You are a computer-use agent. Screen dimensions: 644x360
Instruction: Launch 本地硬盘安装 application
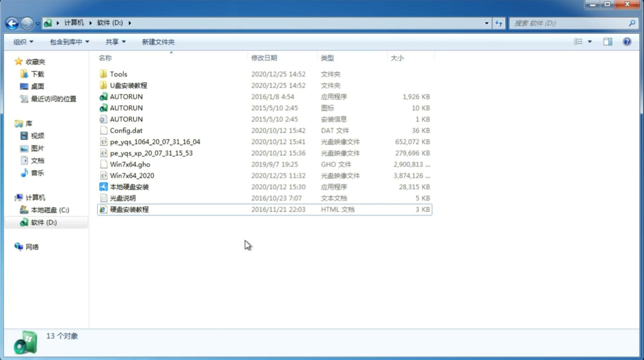(x=129, y=187)
